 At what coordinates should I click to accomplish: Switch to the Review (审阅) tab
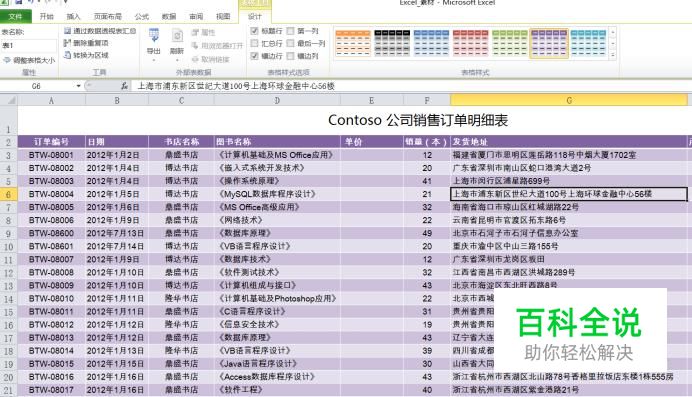click(196, 16)
